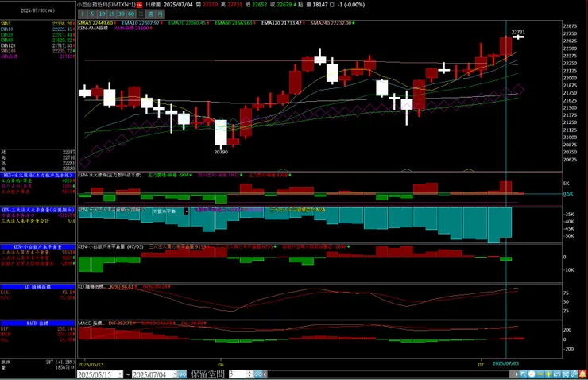Click the KEN-AMA指標 legend label

tap(93, 28)
